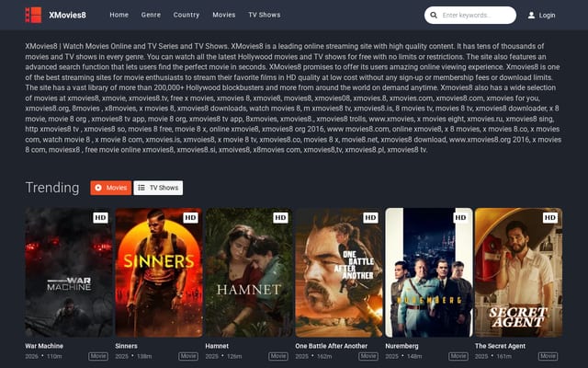Open the TV Shows section in navigation

point(265,15)
